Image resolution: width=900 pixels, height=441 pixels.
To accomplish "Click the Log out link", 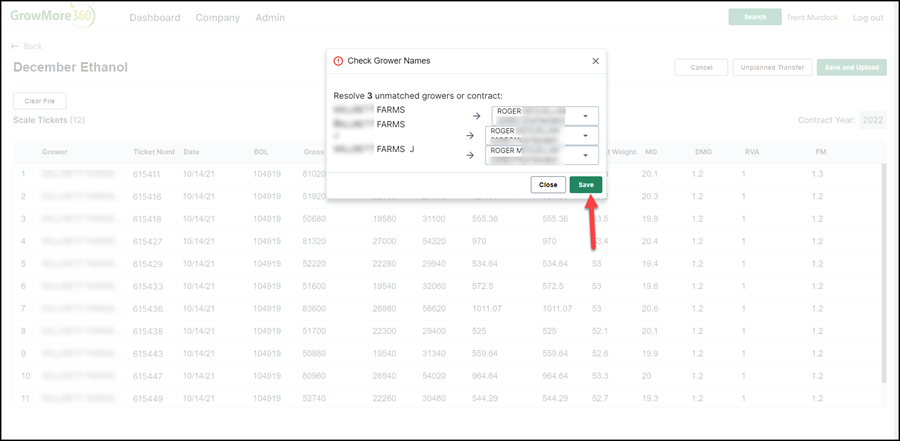I will coord(868,18).
